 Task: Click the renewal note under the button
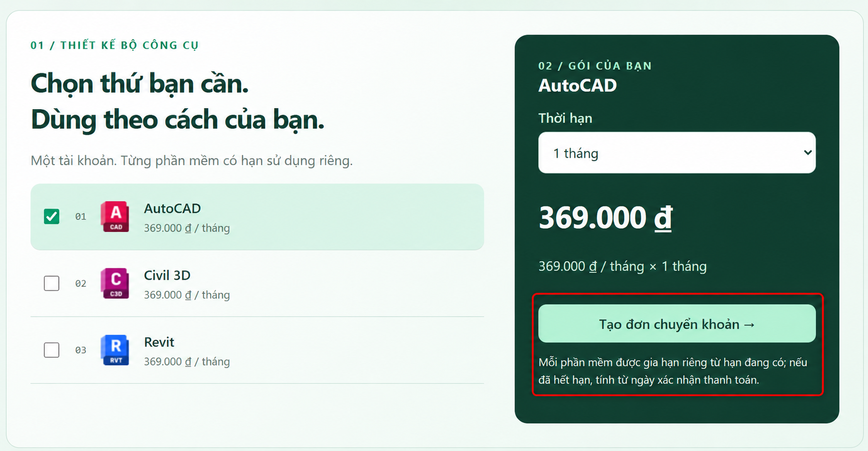673,371
